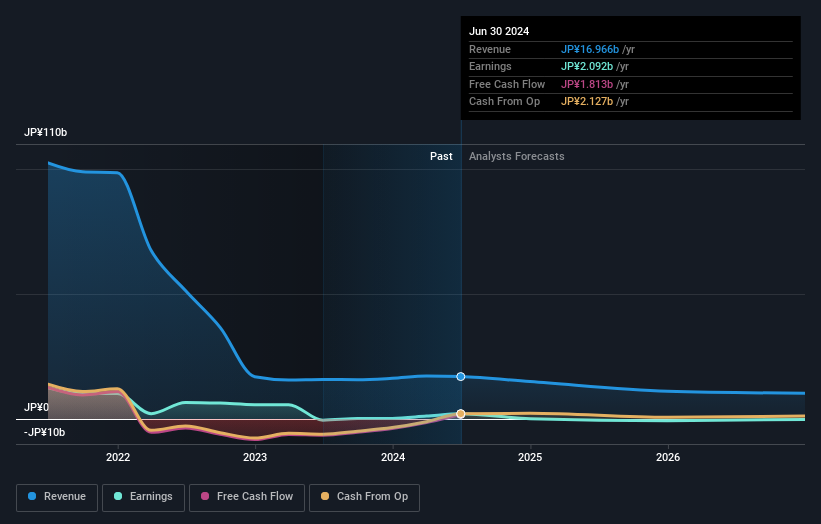Click the 2022 x-axis label
Image resolution: width=821 pixels, height=524 pixels.
point(118,458)
